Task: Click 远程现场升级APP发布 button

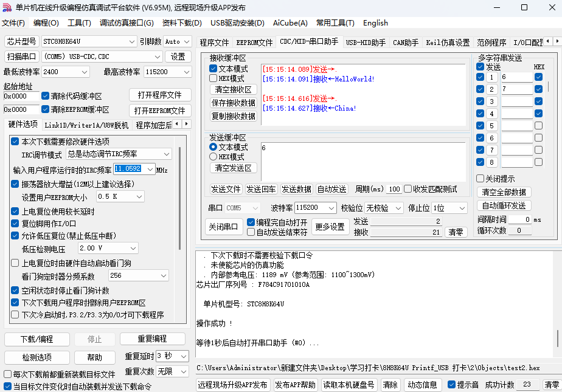Action: coord(232,385)
